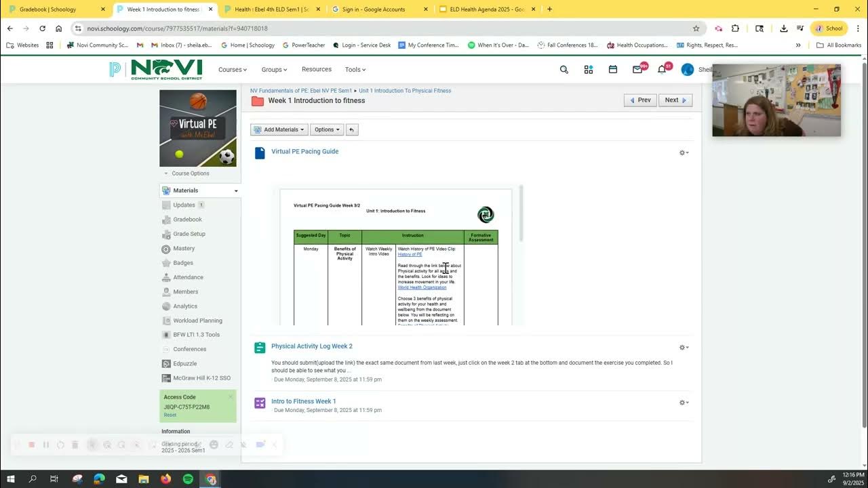
Task: Open Updates in course sidebar
Action: click(x=184, y=205)
